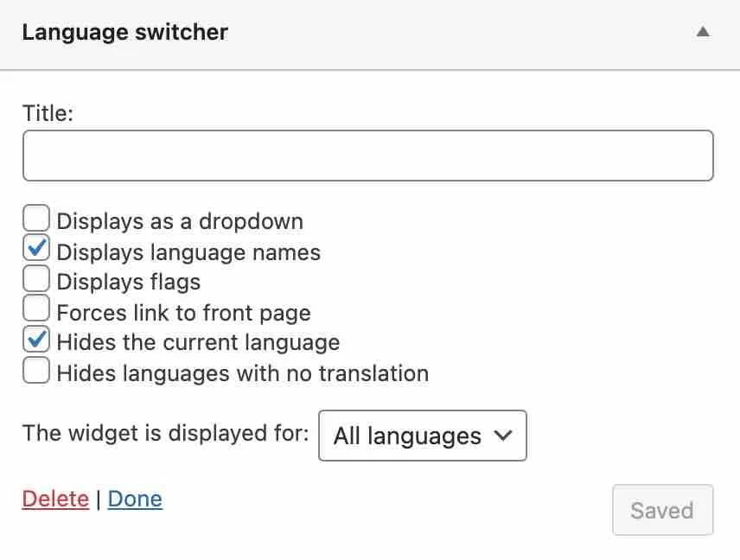
Task: Select All languages from the display selector
Action: [422, 436]
